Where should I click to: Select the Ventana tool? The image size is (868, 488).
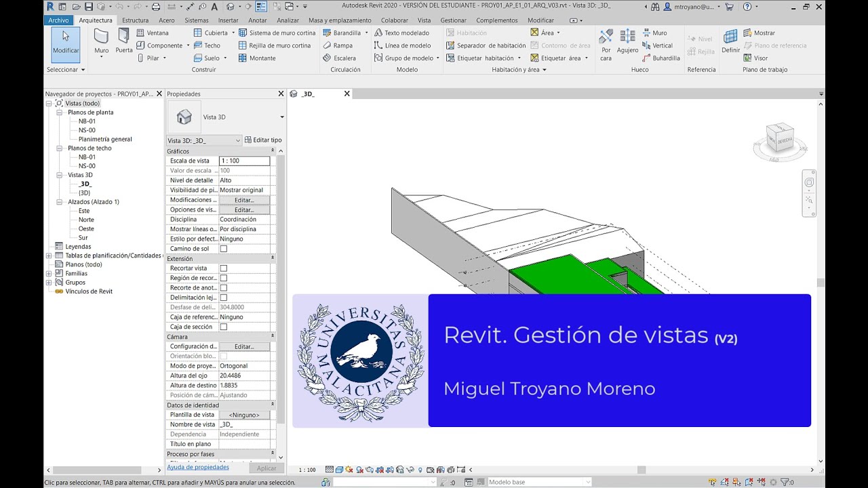pyautogui.click(x=153, y=33)
